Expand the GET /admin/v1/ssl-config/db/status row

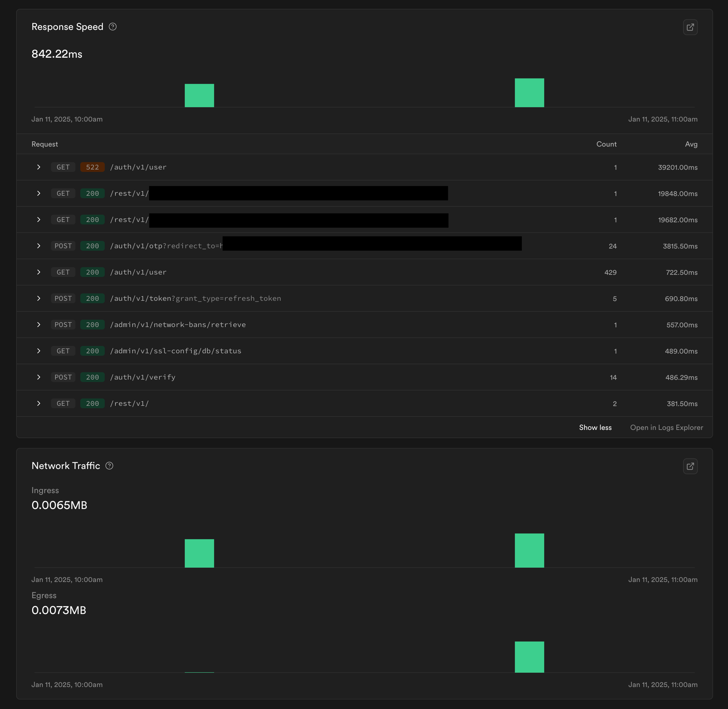pyautogui.click(x=39, y=351)
